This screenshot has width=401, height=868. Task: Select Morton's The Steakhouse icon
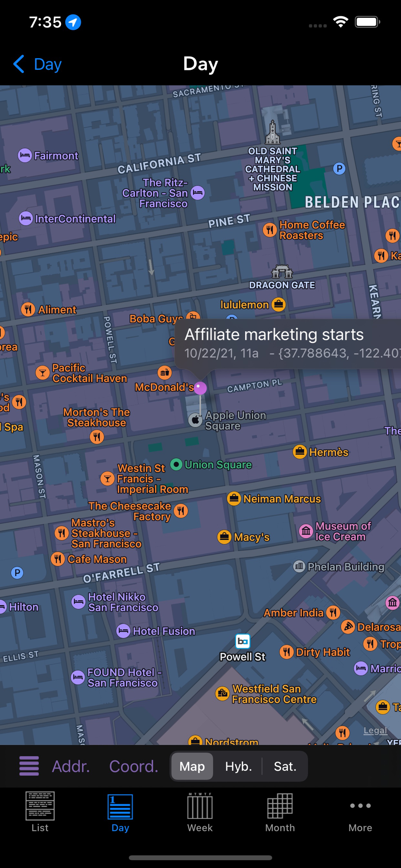point(97,437)
